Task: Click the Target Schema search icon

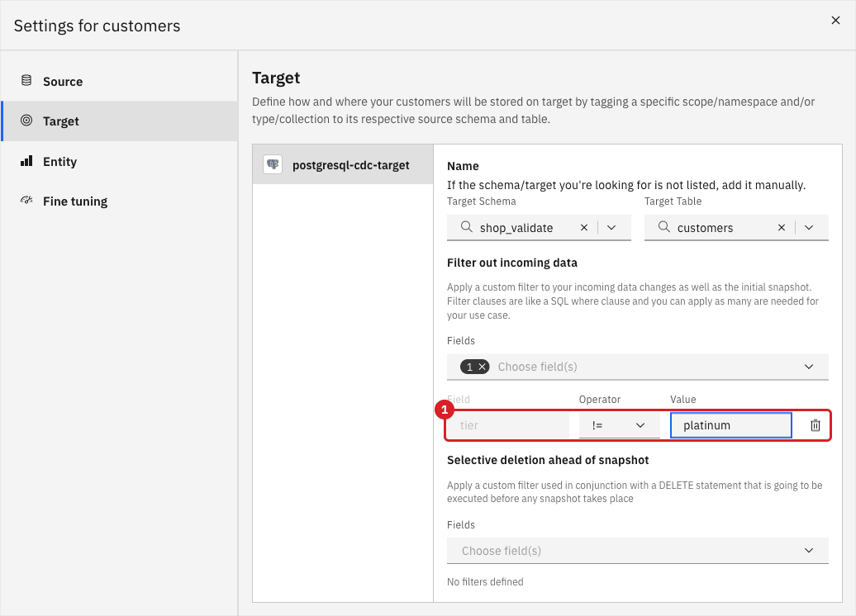Action: coord(466,227)
